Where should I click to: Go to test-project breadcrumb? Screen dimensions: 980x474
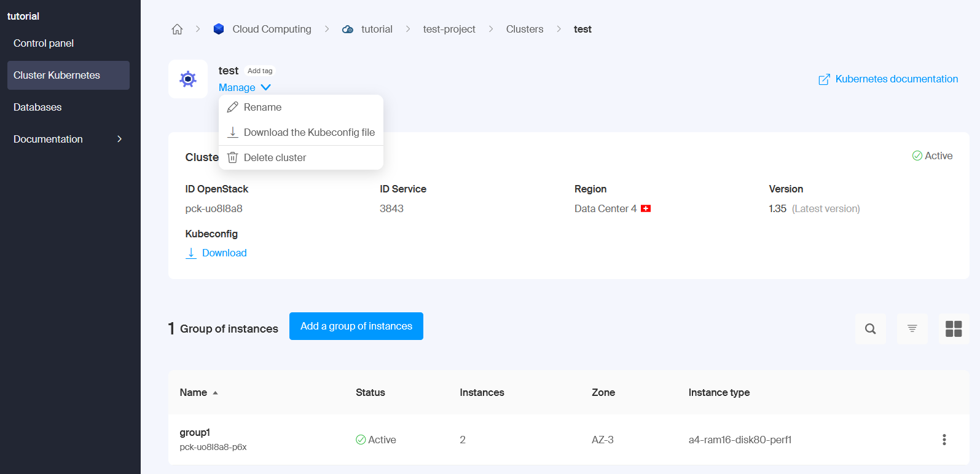449,29
